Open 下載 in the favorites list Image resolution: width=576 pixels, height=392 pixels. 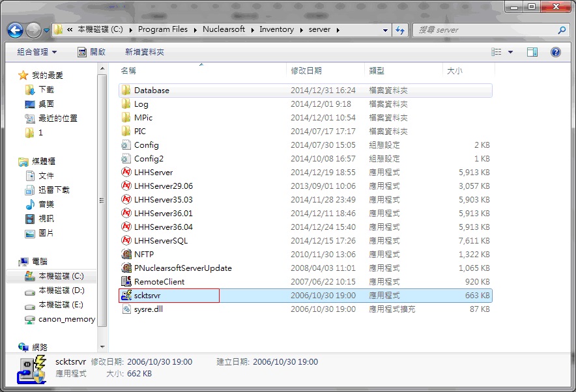(x=46, y=90)
